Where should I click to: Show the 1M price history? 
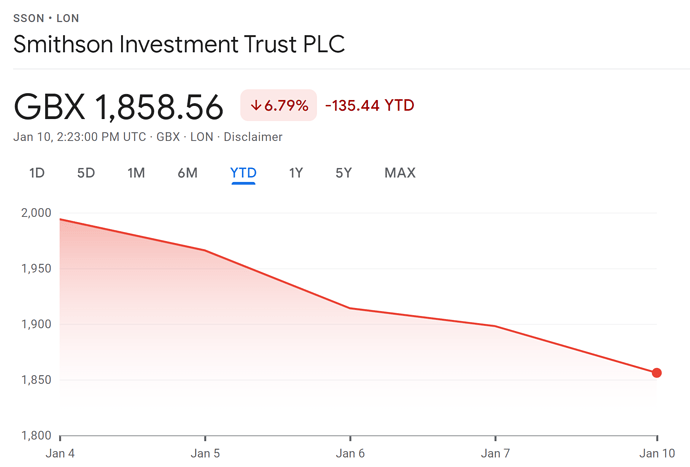pos(136,173)
